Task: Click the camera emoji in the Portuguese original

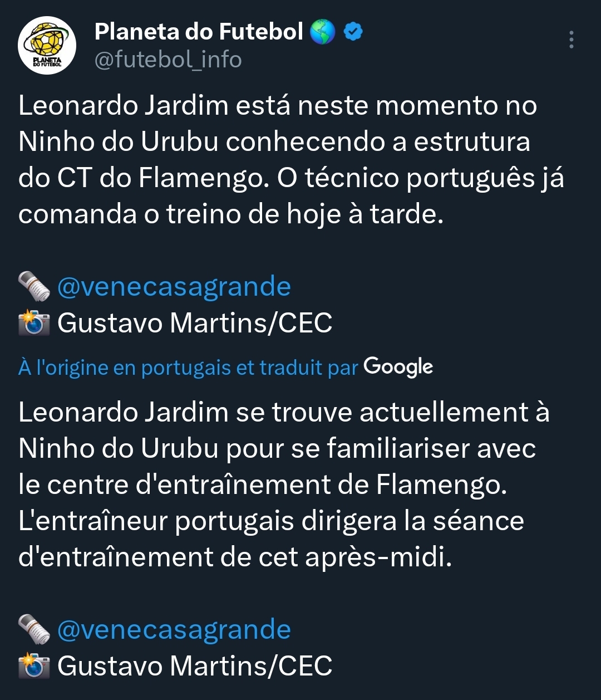Action: coord(35,323)
